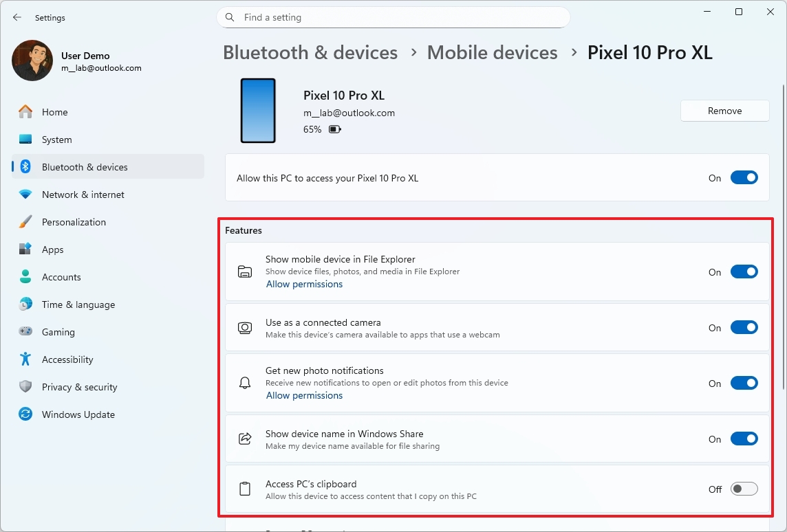Disable Use as a connected camera
This screenshot has width=787, height=532.
point(744,328)
